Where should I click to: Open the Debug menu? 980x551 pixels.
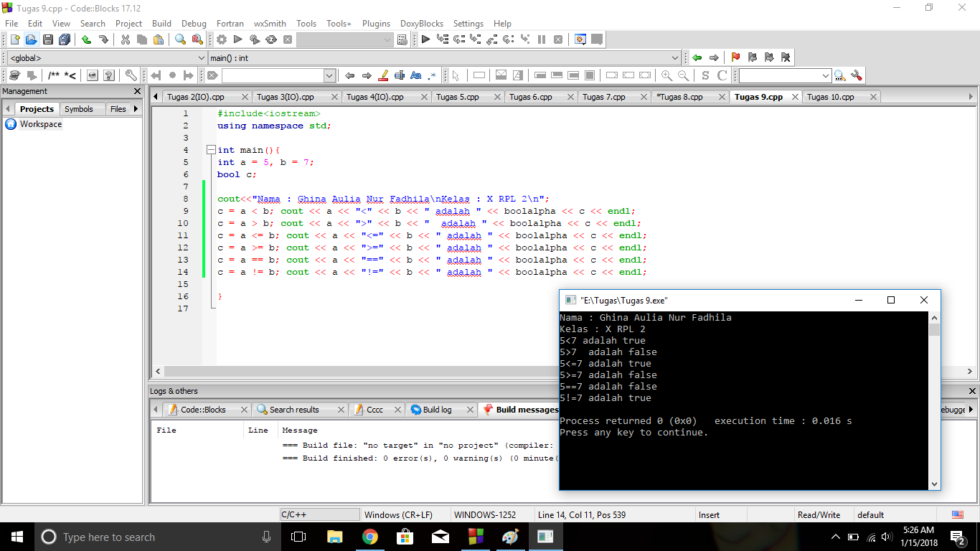click(194, 24)
